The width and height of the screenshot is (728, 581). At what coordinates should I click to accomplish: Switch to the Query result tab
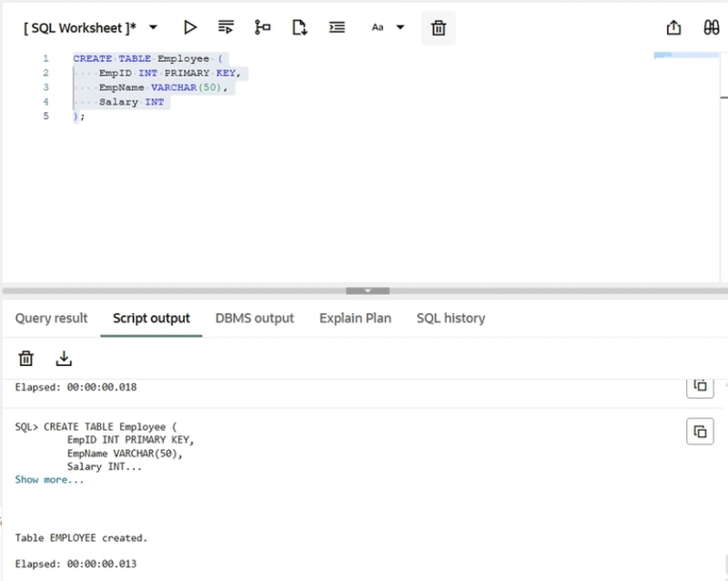pyautogui.click(x=51, y=318)
